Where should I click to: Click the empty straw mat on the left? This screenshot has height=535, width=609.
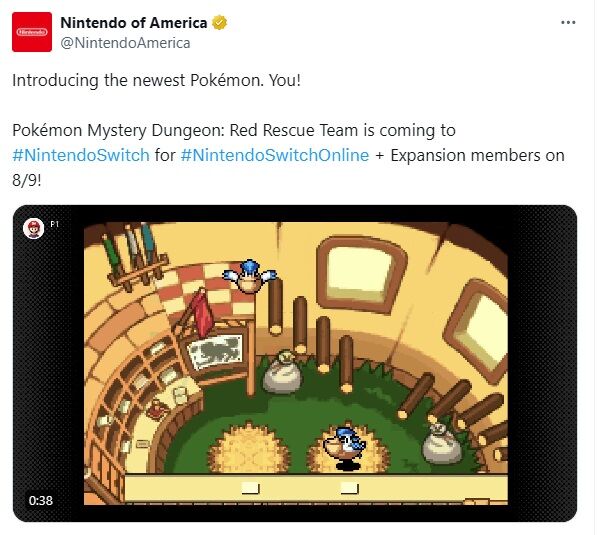pyautogui.click(x=249, y=449)
